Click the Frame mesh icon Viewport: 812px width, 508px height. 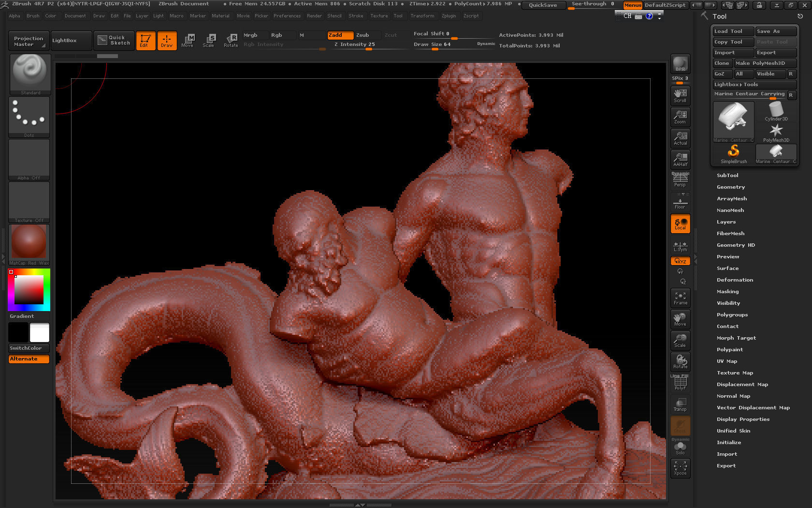(x=680, y=298)
